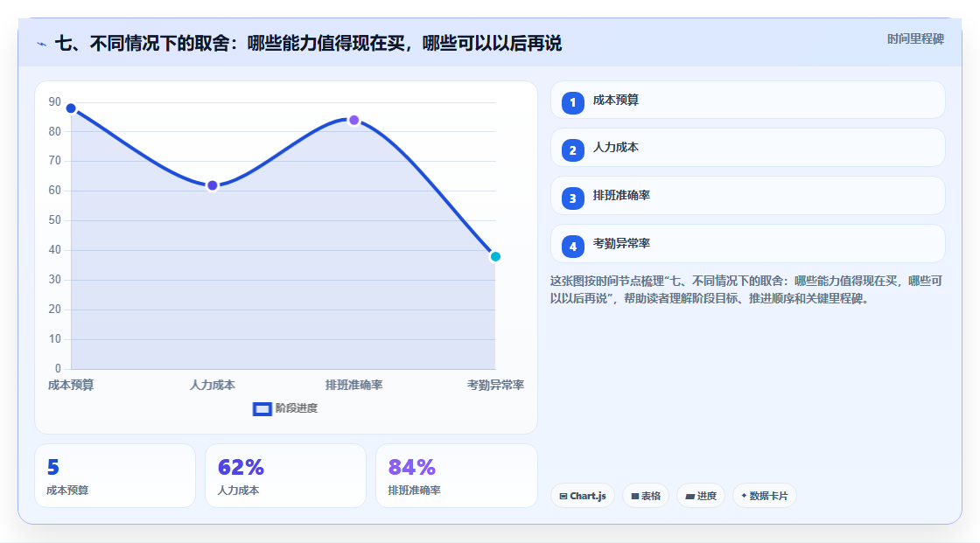This screenshot has height=543, width=980.
Task: Open the 表格 tag
Action: (x=646, y=496)
